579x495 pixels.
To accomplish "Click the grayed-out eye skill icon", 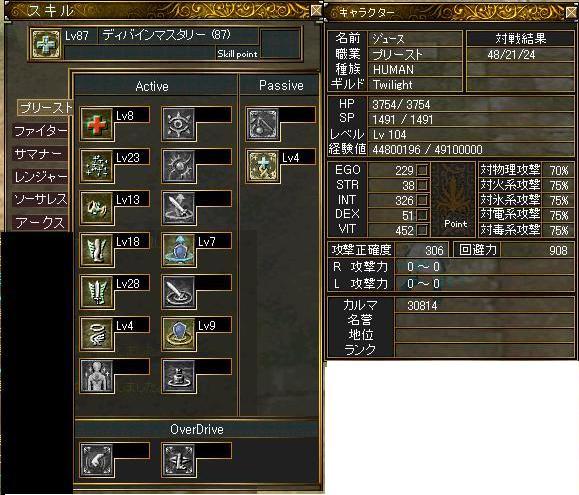I will pyautogui.click(x=178, y=124).
